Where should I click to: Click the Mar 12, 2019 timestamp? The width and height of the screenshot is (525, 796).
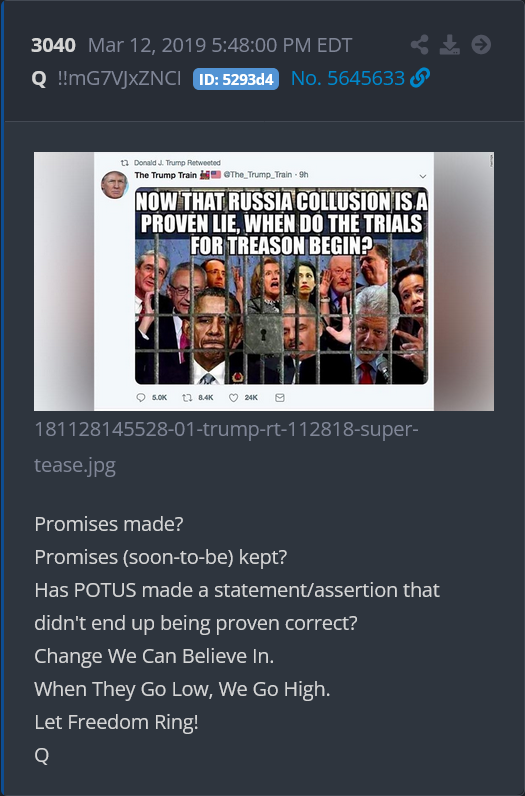click(x=220, y=45)
